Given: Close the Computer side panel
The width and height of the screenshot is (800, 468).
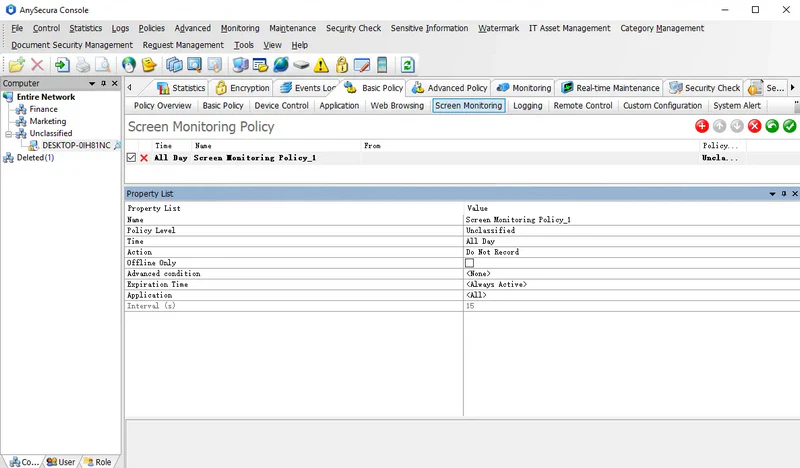Looking at the screenshot, I should tap(115, 83).
